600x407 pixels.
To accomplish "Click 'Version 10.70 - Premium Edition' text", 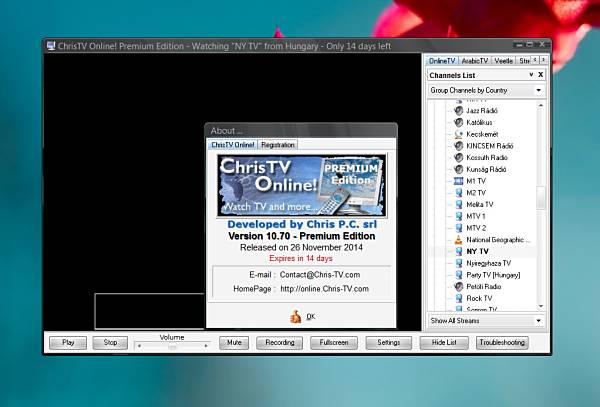I will pos(302,236).
